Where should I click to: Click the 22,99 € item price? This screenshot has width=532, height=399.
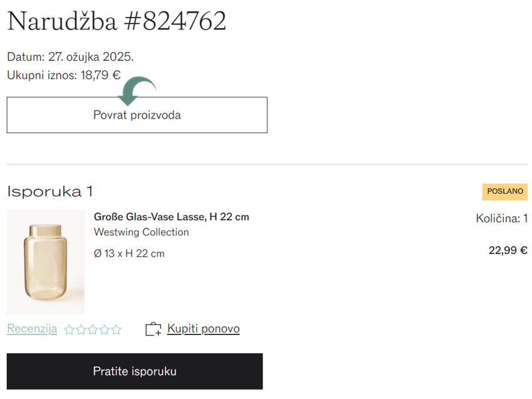point(508,250)
